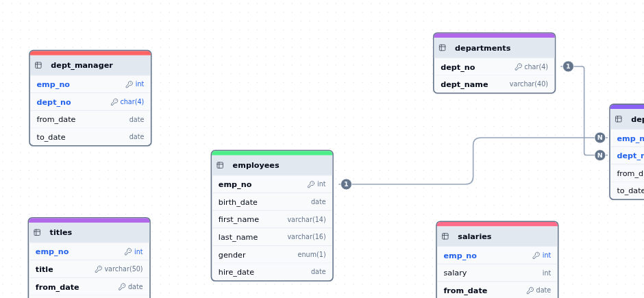644x298 pixels.
Task: Click the 1 cardinality marker next to employees
Action: click(x=346, y=184)
